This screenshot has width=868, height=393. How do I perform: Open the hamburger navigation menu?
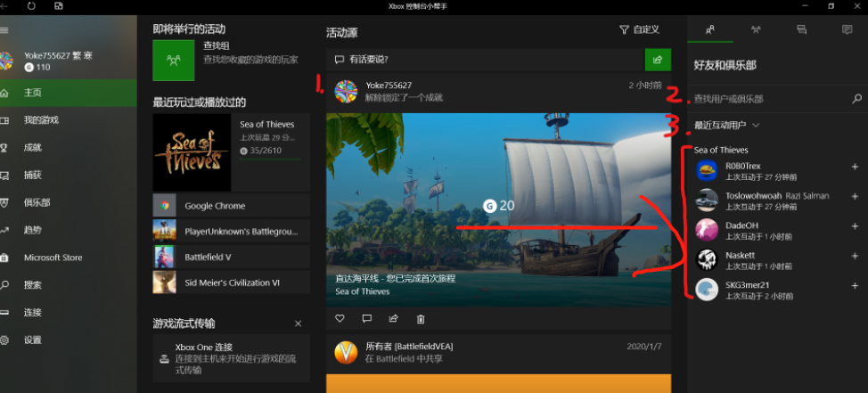pyautogui.click(x=4, y=30)
